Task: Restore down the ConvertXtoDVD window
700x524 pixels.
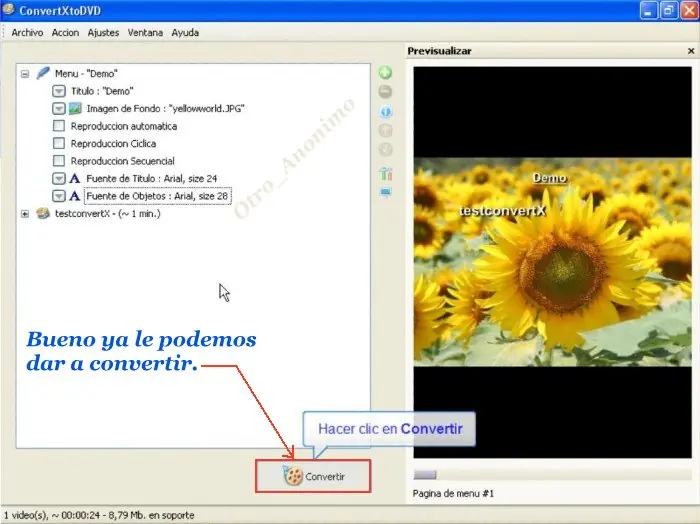Action: pyautogui.click(x=668, y=10)
